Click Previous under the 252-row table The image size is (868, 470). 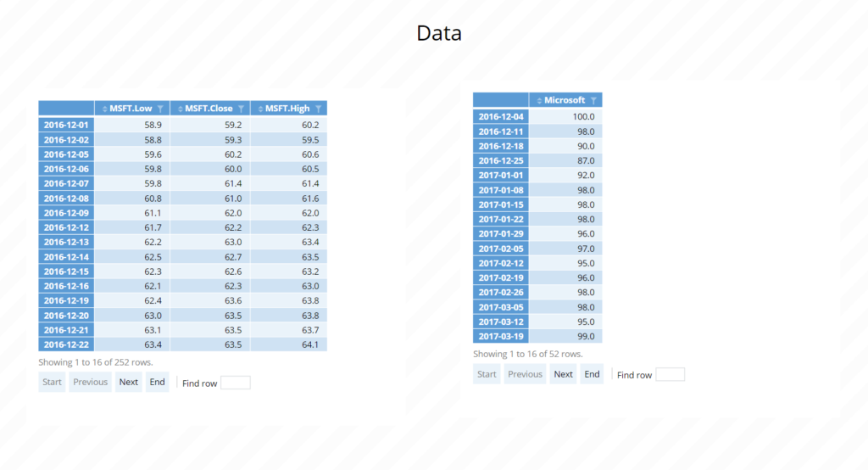pyautogui.click(x=90, y=382)
